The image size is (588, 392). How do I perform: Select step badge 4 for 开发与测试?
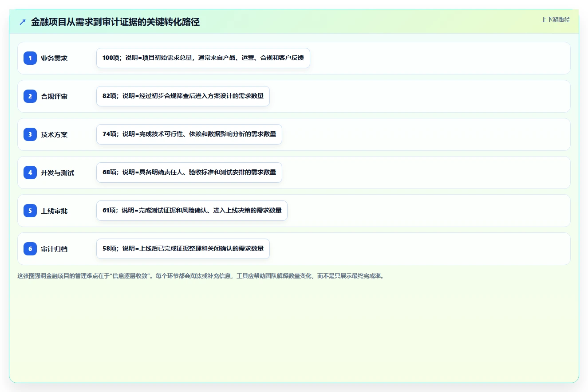pyautogui.click(x=30, y=172)
